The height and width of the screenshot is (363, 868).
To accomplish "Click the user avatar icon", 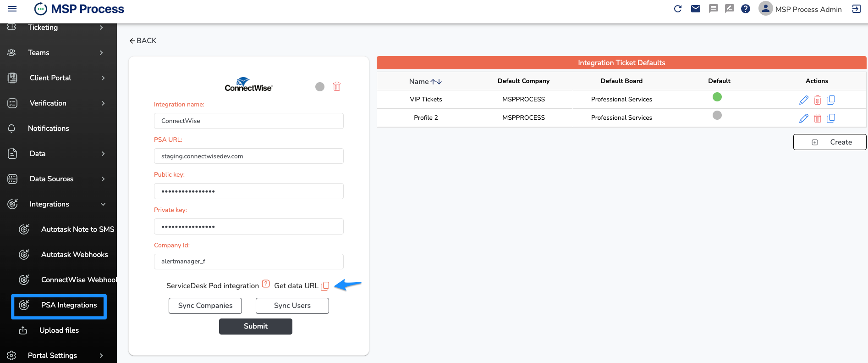I will coord(765,8).
